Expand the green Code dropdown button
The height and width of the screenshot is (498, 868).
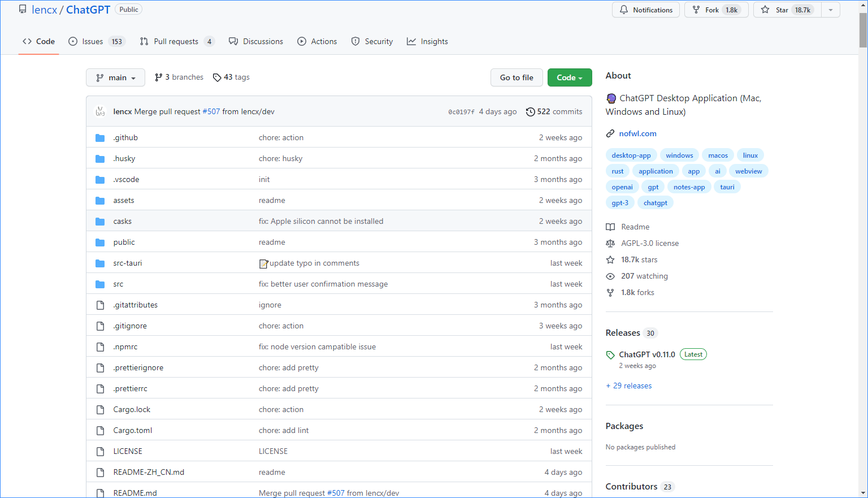(570, 77)
